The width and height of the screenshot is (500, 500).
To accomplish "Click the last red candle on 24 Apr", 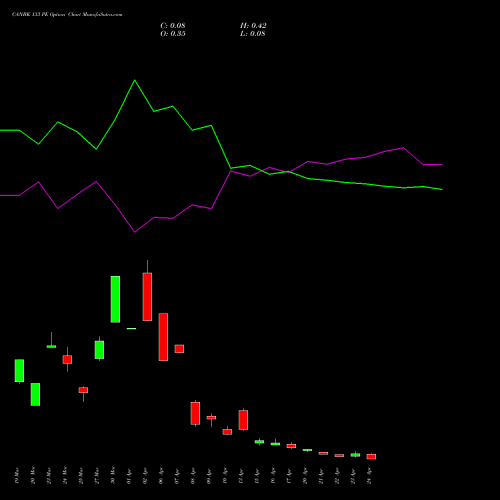I will (x=371, y=456).
